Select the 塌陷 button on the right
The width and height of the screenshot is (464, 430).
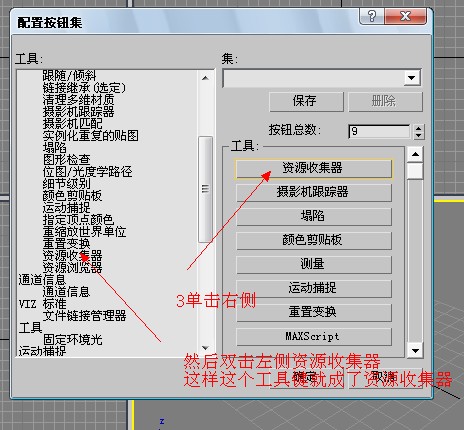pos(314,216)
